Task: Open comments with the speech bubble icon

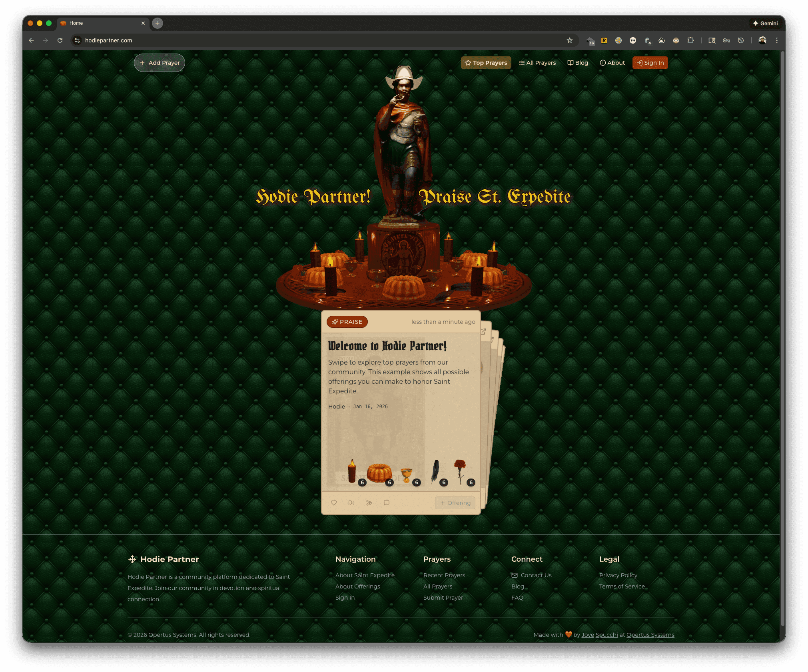Action: (x=387, y=503)
